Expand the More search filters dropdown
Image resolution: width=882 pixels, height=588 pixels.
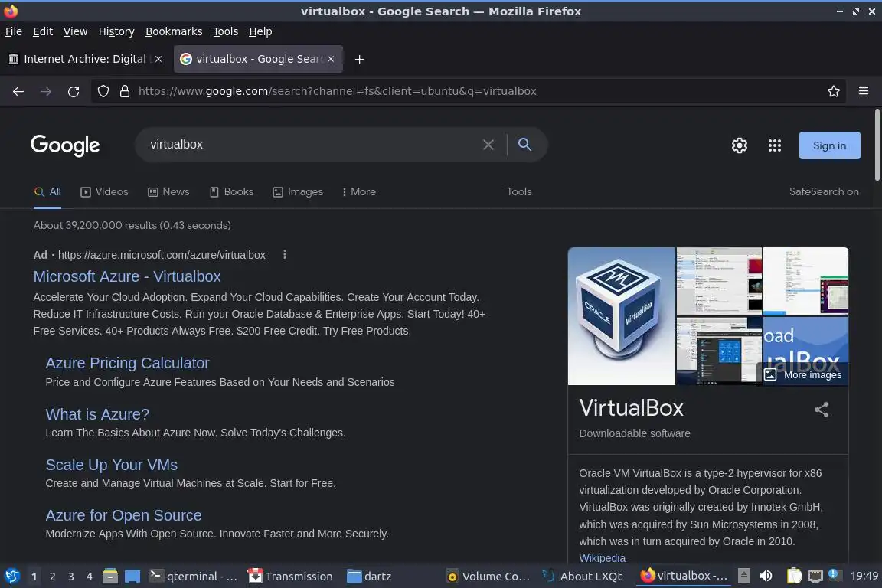point(359,192)
